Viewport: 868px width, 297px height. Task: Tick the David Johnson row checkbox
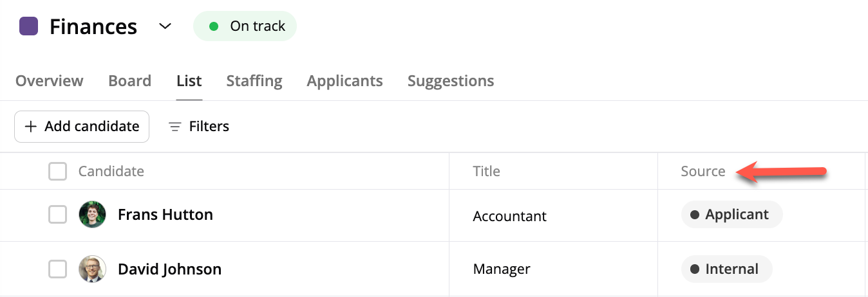(x=58, y=269)
